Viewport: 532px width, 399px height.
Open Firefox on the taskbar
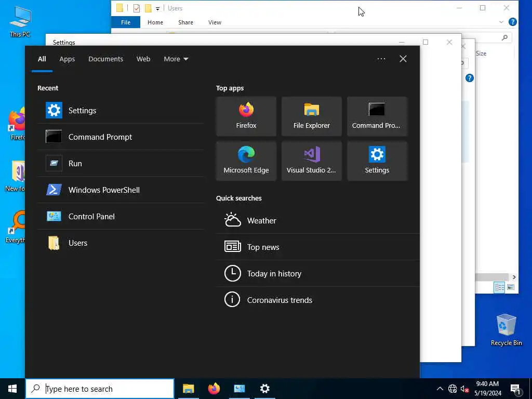pos(214,389)
